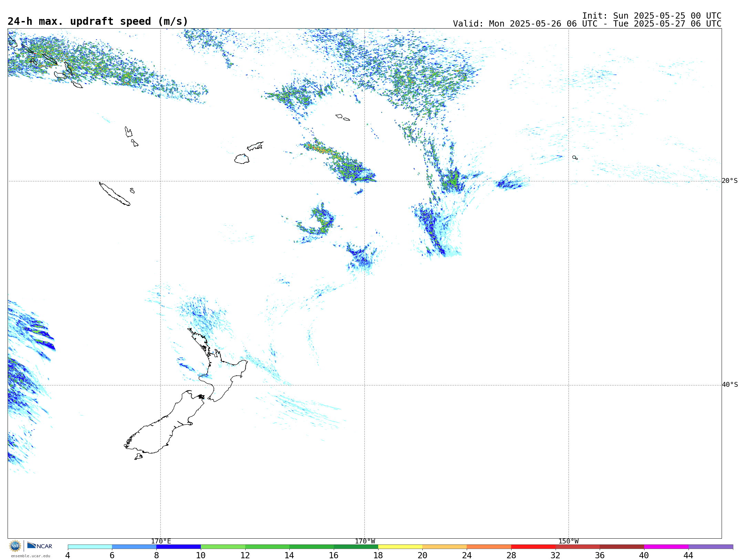Click the colorbar tick label '40'
Viewport: 744px width, 560px height.
[644, 556]
